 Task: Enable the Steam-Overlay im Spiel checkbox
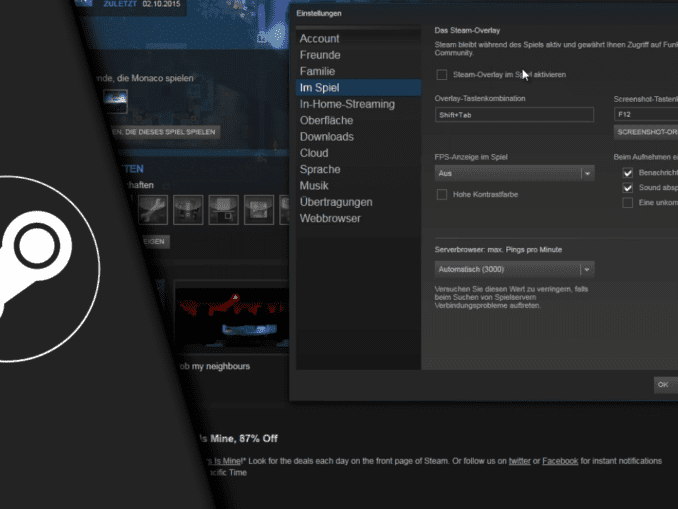[x=442, y=75]
